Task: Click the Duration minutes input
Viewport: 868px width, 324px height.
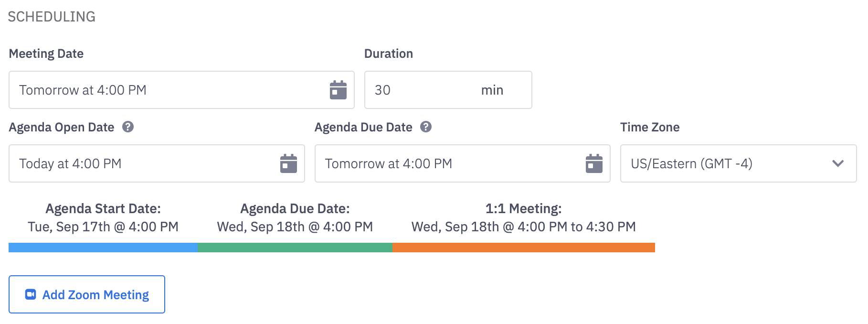Action: (420, 90)
